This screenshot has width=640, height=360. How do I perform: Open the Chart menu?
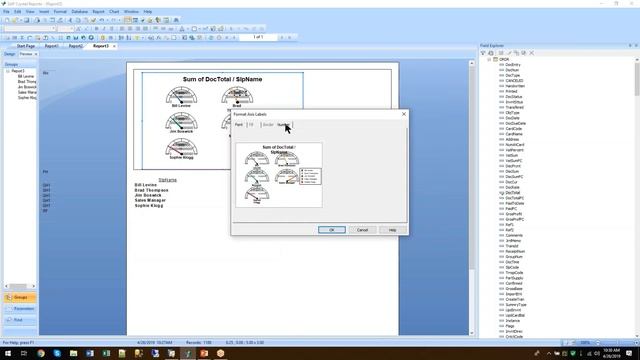click(x=114, y=11)
